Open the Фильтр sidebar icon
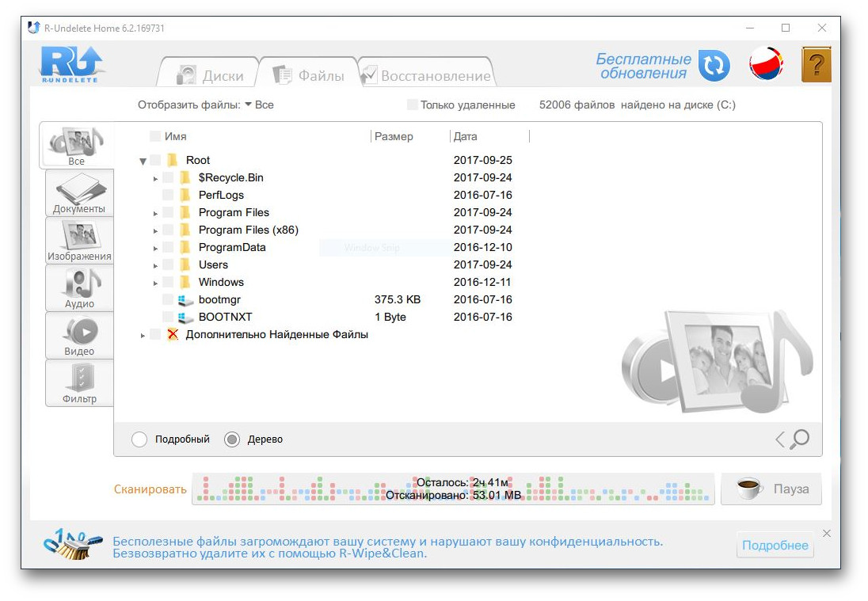The height and width of the screenshot is (601, 868). (80, 383)
